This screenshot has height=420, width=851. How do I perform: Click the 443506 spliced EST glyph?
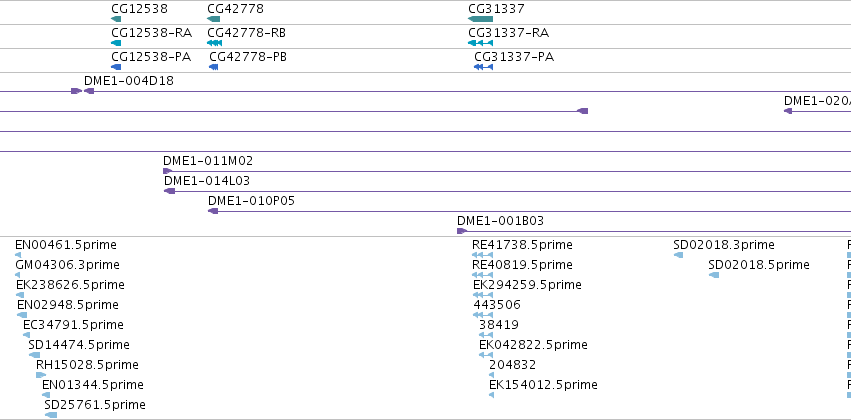click(483, 315)
